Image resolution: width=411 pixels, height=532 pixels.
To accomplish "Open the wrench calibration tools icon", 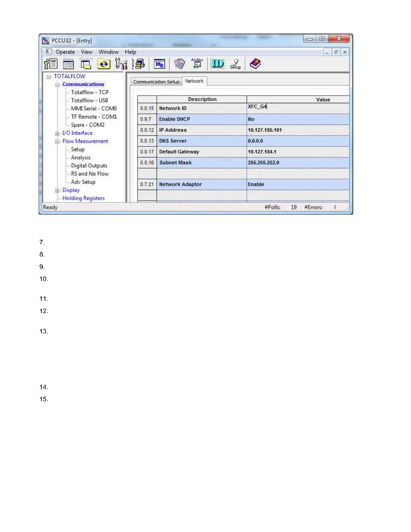I will [121, 63].
